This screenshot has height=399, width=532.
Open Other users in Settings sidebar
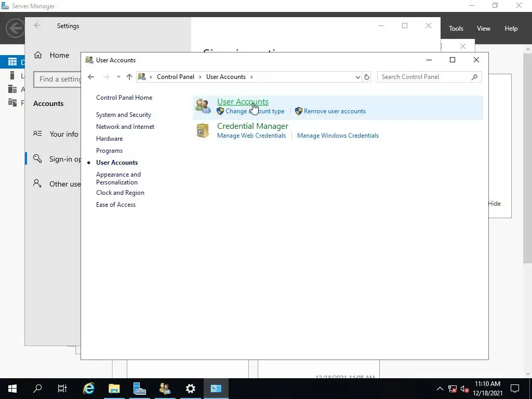click(57, 184)
